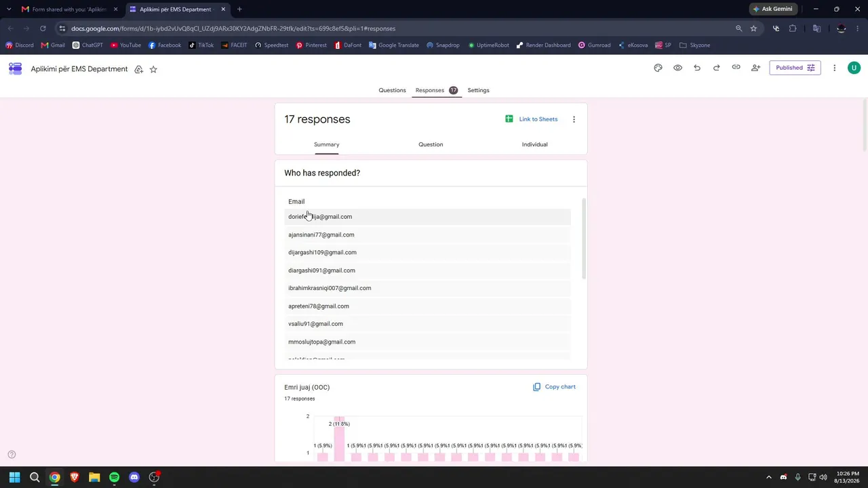Viewport: 868px width, 488px height.
Task: Open File Explorer from taskbar
Action: tap(94, 477)
